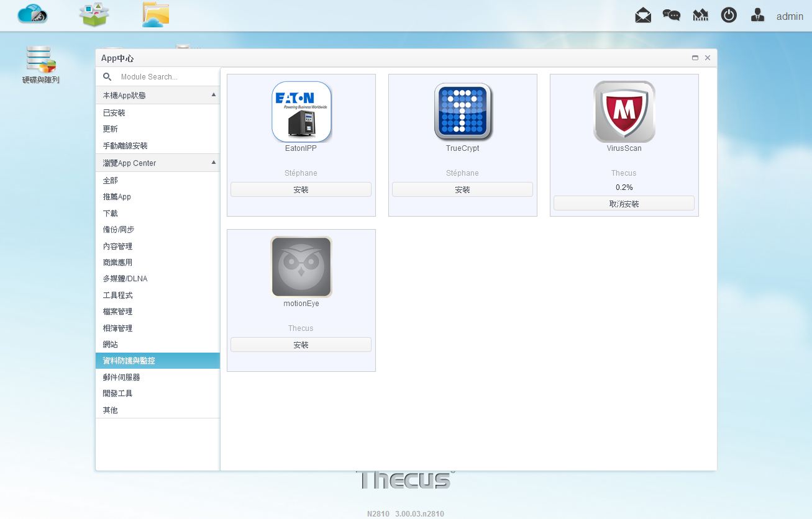Select 更新 in sidebar
Screen dimensions: 812x519
pyautogui.click(x=158, y=129)
